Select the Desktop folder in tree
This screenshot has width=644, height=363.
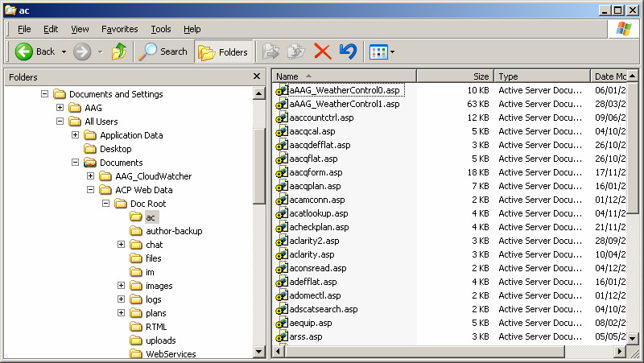(115, 149)
